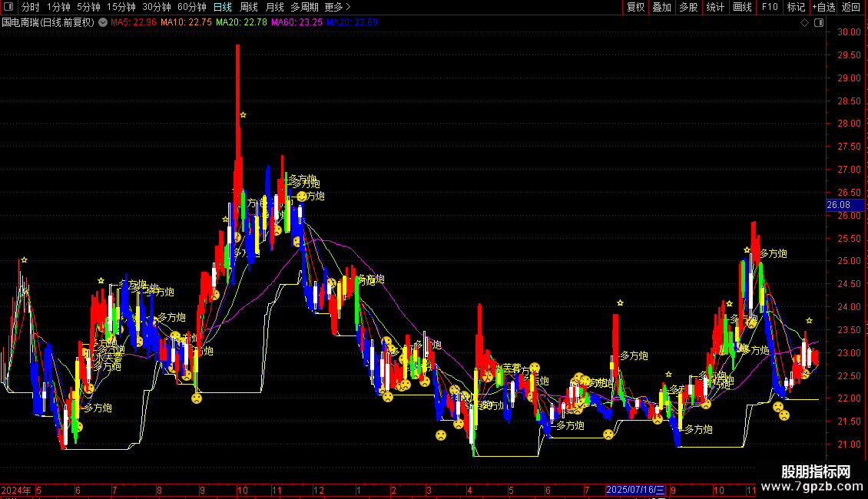Select the 日线 daily period tab
The height and width of the screenshot is (499, 868).
[223, 7]
